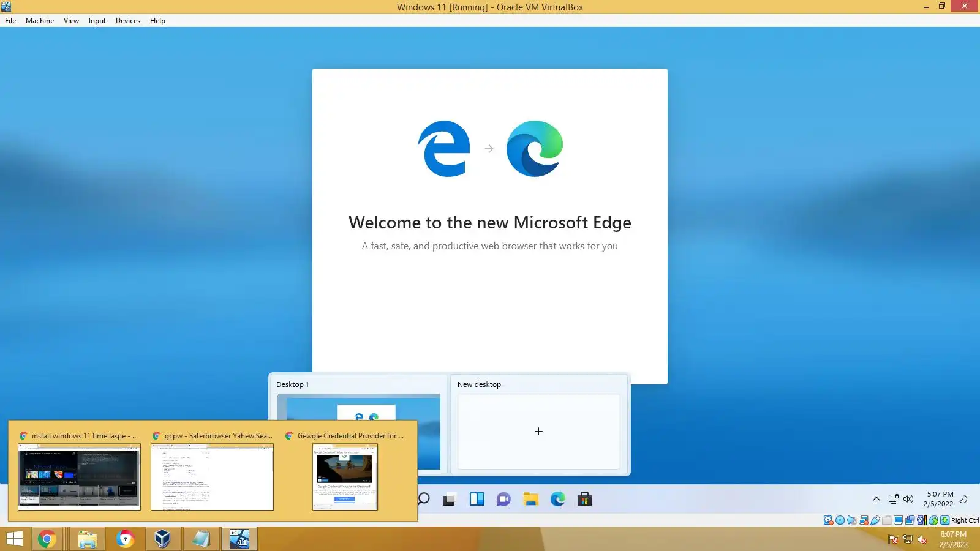Open the Widgets icon on guest taskbar
The height and width of the screenshot is (551, 980).
tap(477, 500)
